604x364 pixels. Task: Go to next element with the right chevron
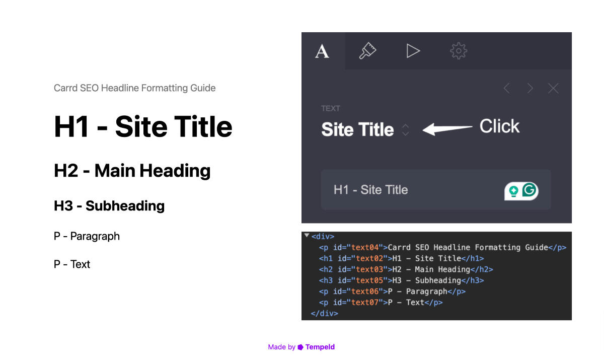pos(530,88)
